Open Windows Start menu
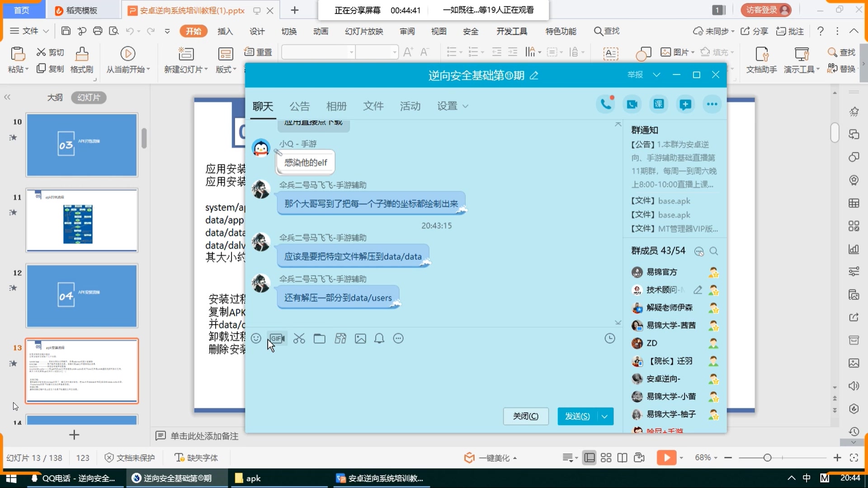868x488 pixels. pos(11,478)
